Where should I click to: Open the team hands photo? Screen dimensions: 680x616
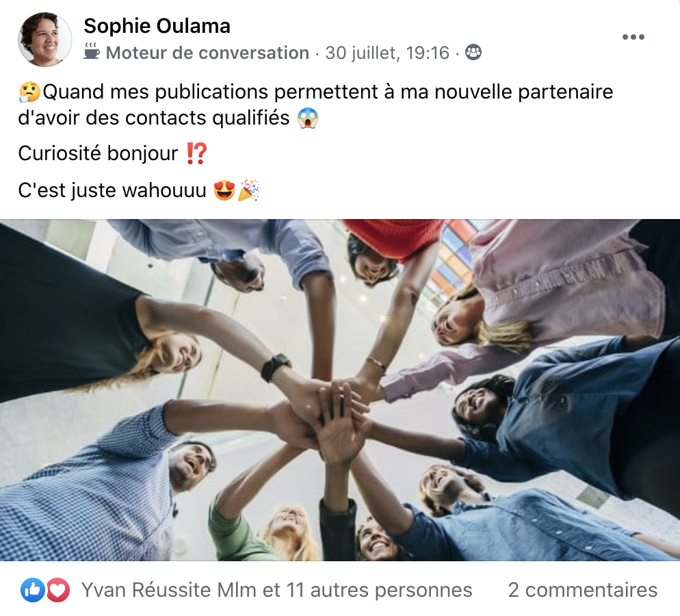pyautogui.click(x=340, y=390)
